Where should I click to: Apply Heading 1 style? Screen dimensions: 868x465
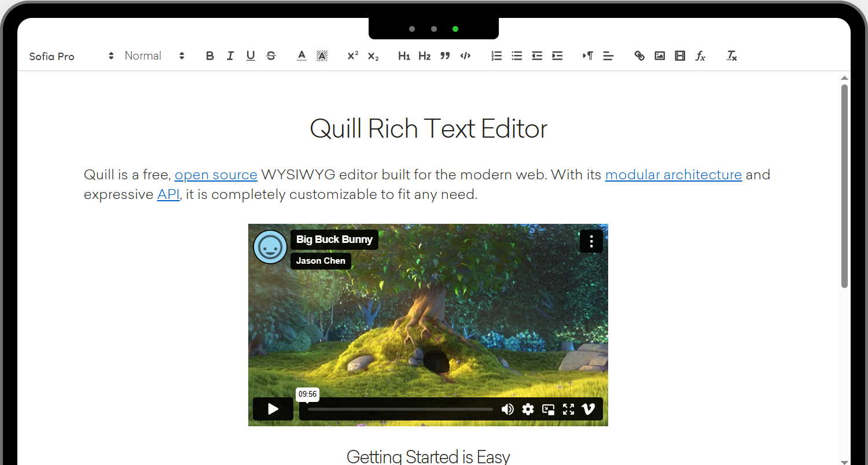tap(404, 56)
